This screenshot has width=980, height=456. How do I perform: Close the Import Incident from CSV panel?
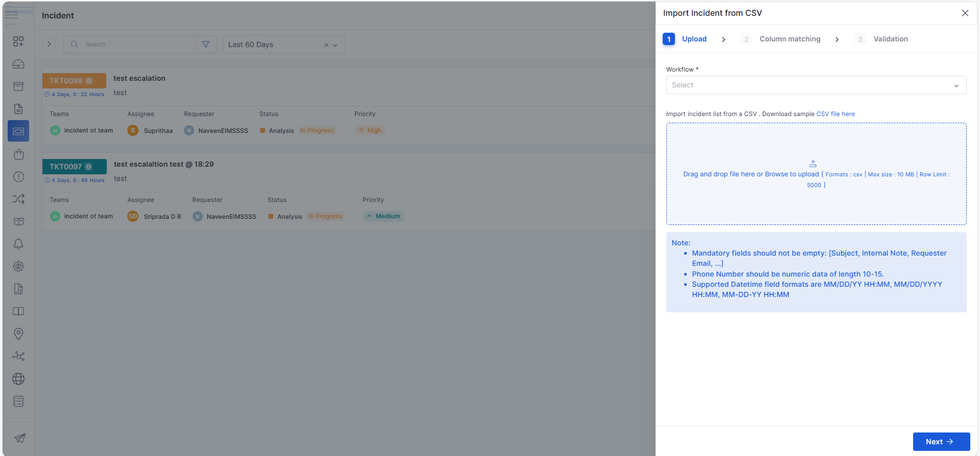pyautogui.click(x=965, y=13)
